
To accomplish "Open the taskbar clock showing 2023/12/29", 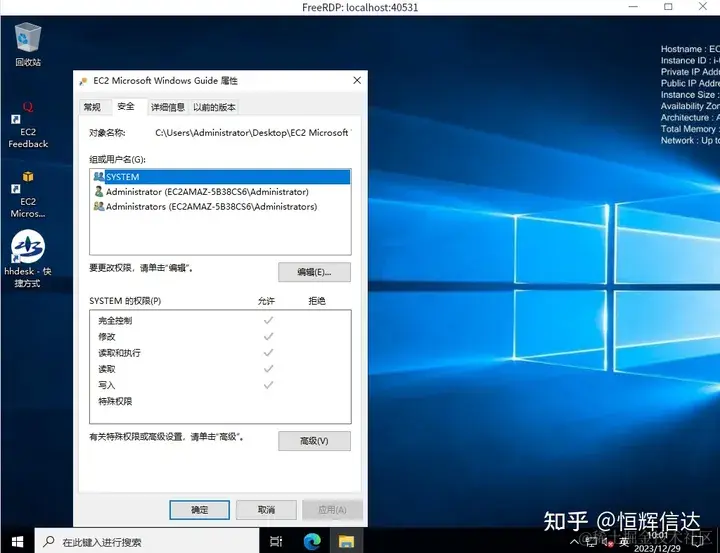I will click(658, 542).
